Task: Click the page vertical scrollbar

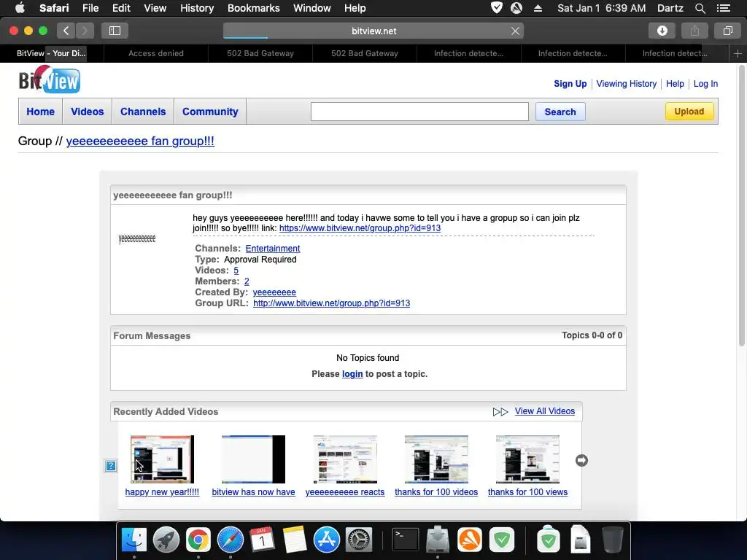Action: (x=741, y=205)
